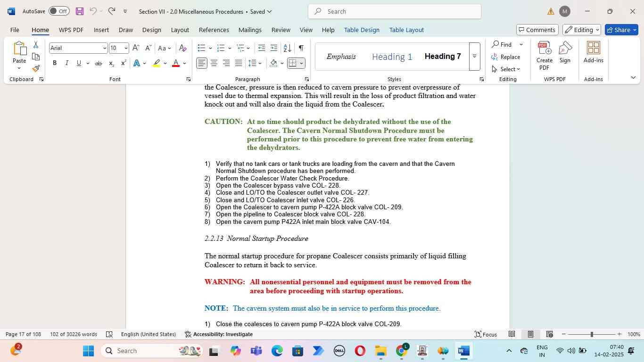Switch to Read Mode view icon
This screenshot has height=362, width=644.
pyautogui.click(x=512, y=334)
